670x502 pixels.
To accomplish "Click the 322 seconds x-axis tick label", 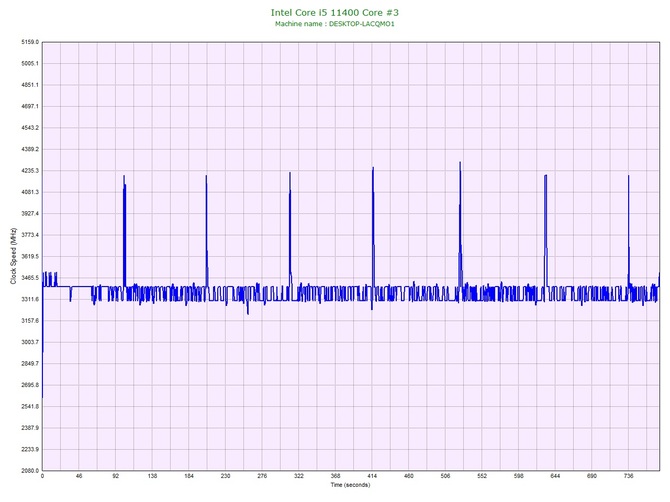I will point(299,476).
